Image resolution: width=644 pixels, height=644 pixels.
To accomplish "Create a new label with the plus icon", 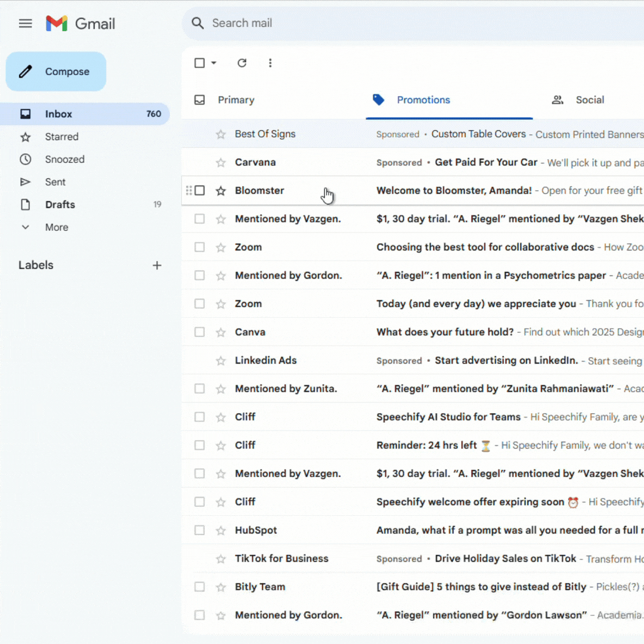I will (x=157, y=265).
